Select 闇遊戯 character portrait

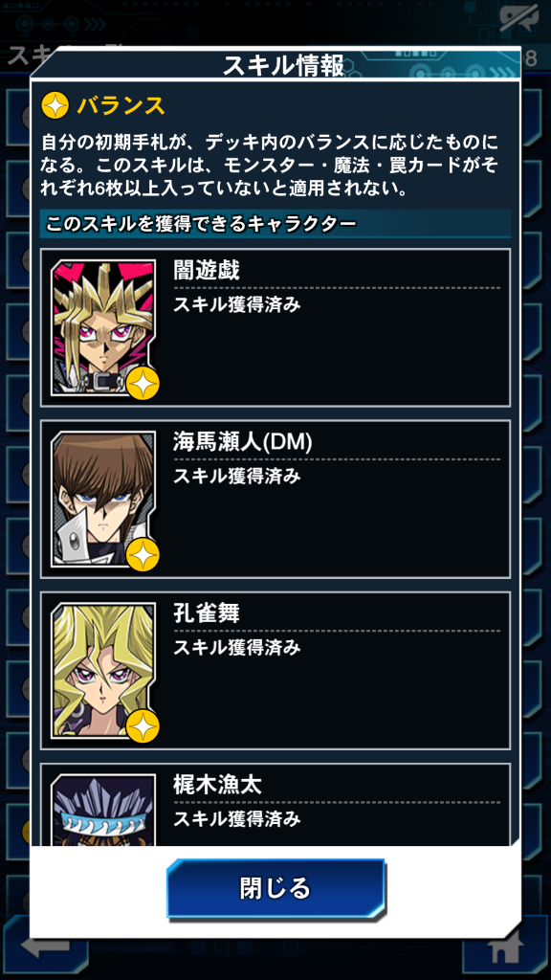(x=103, y=327)
